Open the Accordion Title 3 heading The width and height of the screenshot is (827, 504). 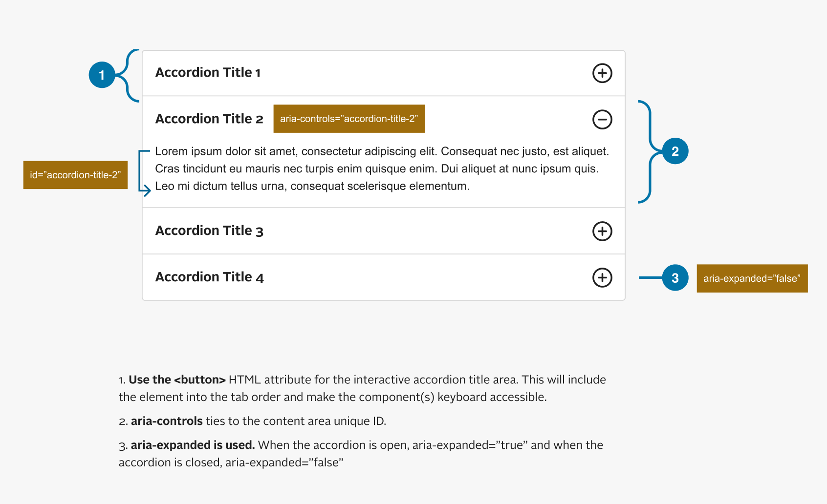(x=209, y=231)
